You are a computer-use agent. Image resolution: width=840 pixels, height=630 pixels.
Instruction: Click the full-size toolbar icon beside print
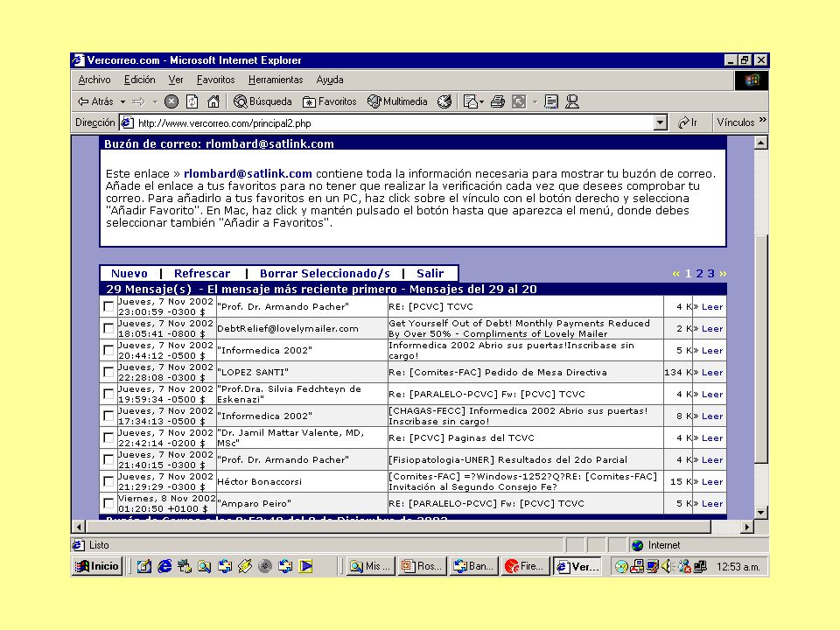click(519, 101)
